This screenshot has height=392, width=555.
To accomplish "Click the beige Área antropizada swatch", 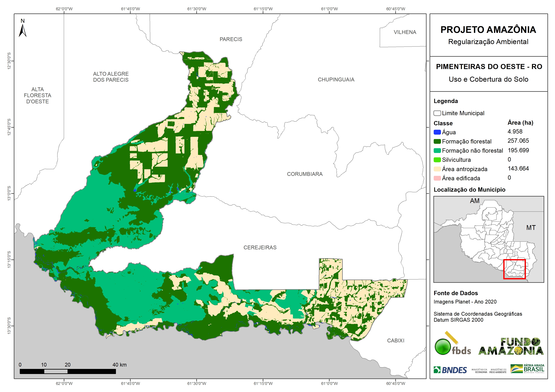I will [x=437, y=169].
